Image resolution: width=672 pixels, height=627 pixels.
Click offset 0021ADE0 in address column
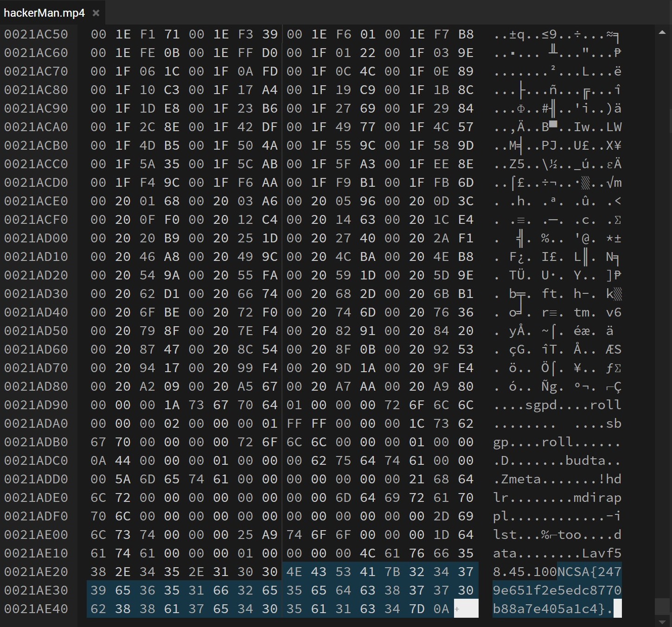[x=36, y=498]
